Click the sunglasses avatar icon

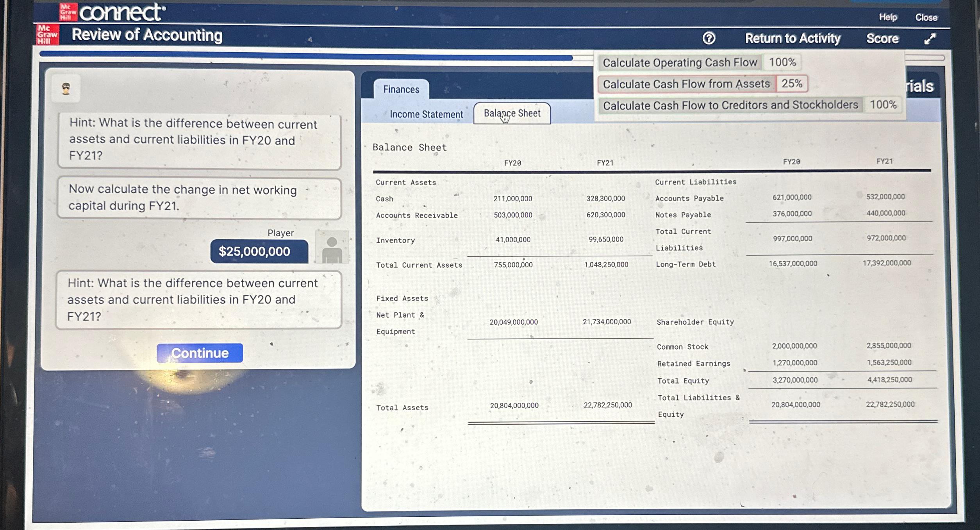pos(66,89)
